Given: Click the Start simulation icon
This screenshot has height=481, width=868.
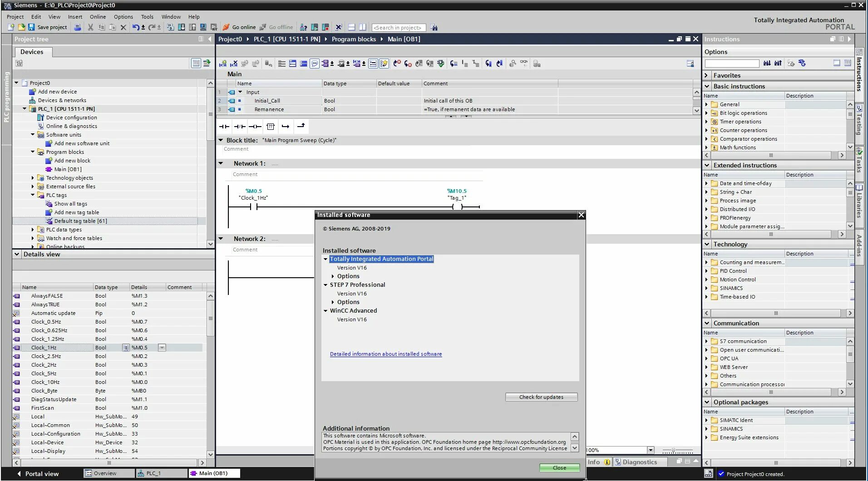Looking at the screenshot, I should (203, 27).
